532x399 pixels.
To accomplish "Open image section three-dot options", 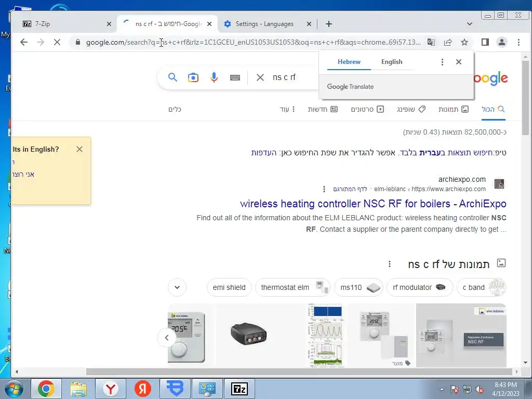I will pyautogui.click(x=390, y=263).
